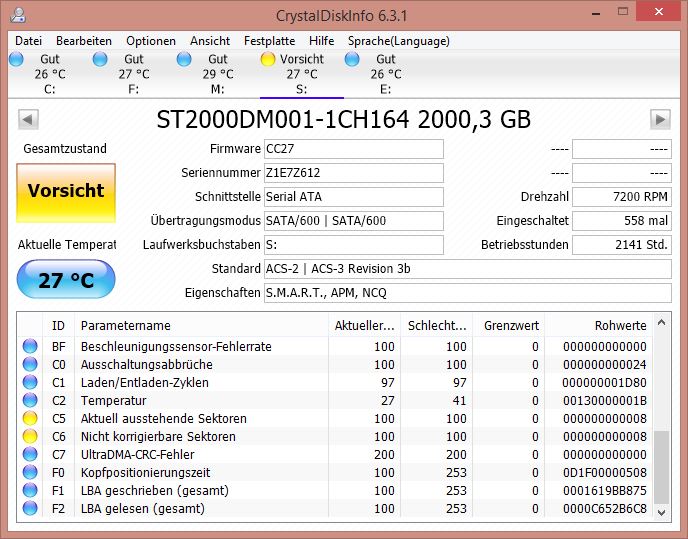Click the 27 °C temperature button

tap(66, 279)
